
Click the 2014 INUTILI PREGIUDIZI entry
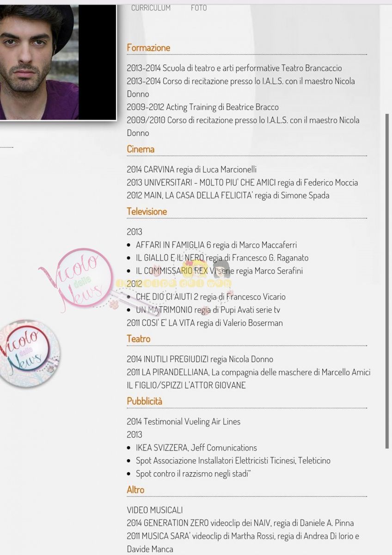(x=200, y=359)
